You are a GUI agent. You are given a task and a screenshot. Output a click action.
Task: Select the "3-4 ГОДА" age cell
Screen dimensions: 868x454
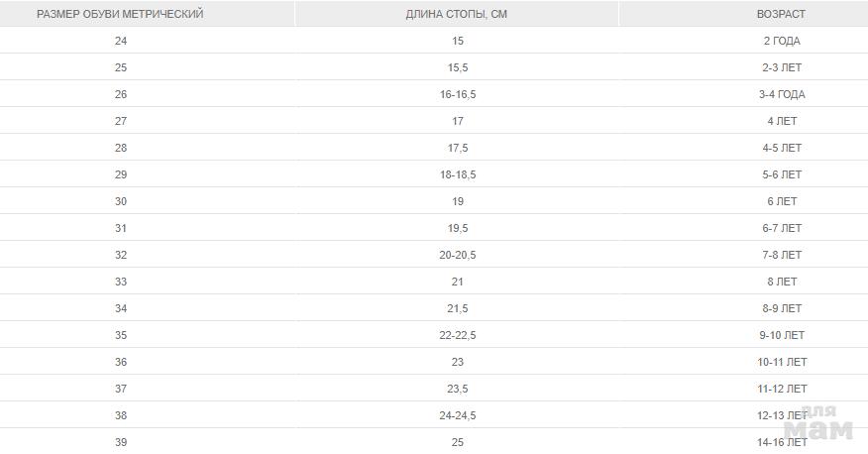781,94
